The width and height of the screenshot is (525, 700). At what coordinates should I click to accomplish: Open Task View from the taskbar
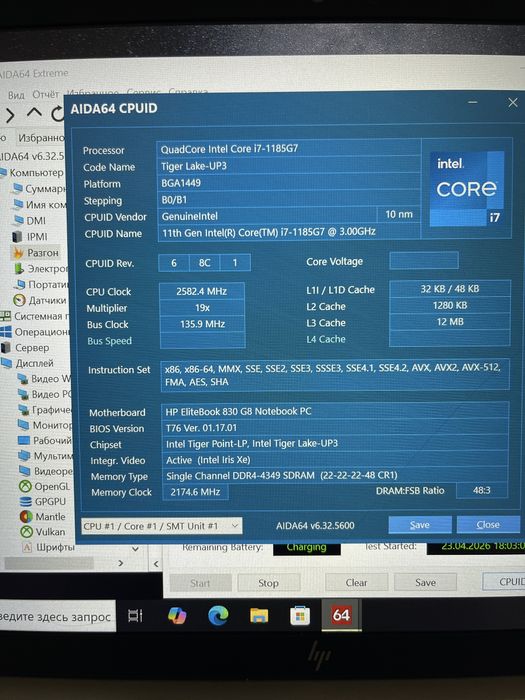coord(135,616)
